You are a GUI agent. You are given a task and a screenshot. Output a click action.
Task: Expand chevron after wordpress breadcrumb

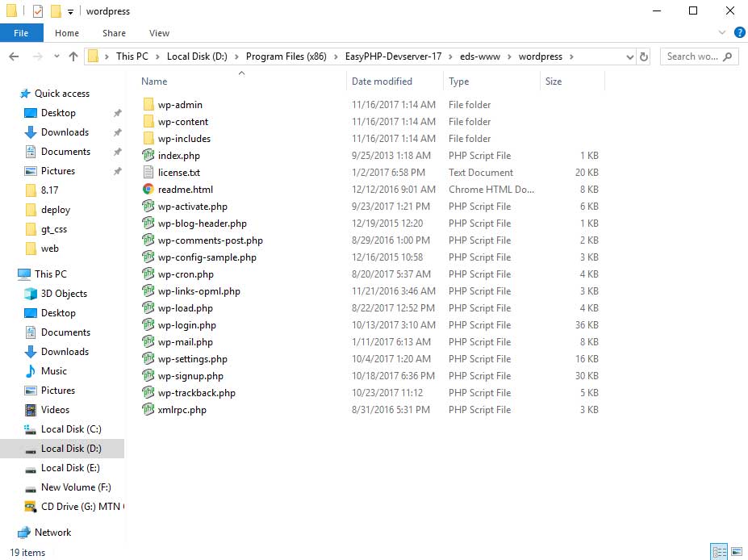571,56
